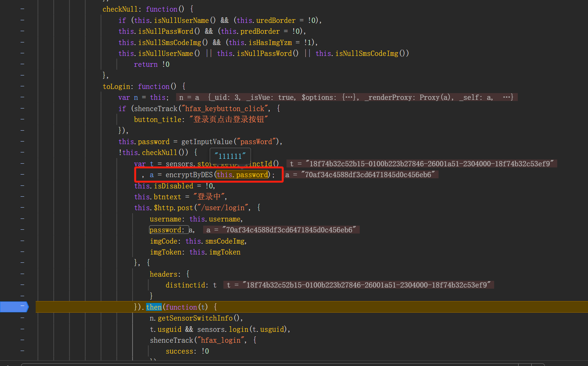
Task: Click the button_title property key
Action: (158, 119)
